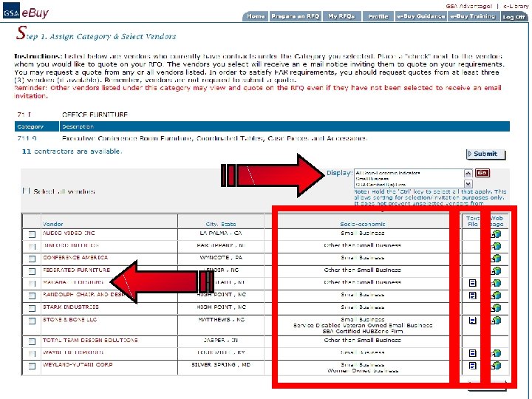
Task: Select the Stark Industries checkbox
Action: tap(32, 308)
